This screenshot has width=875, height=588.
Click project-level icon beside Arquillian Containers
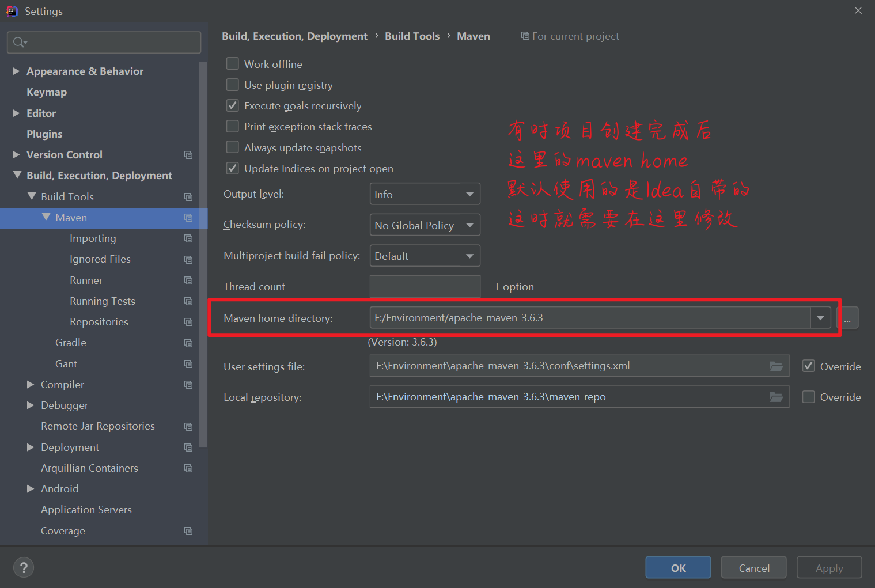pyautogui.click(x=188, y=468)
